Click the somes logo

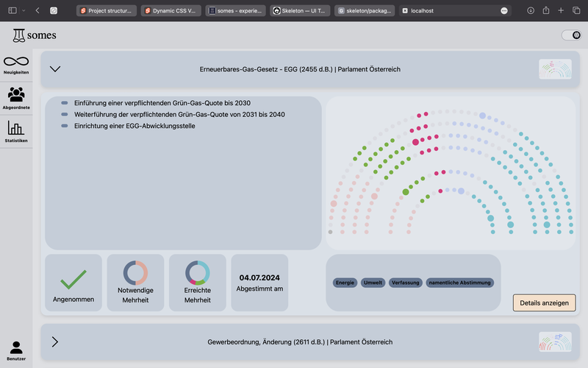tap(34, 35)
